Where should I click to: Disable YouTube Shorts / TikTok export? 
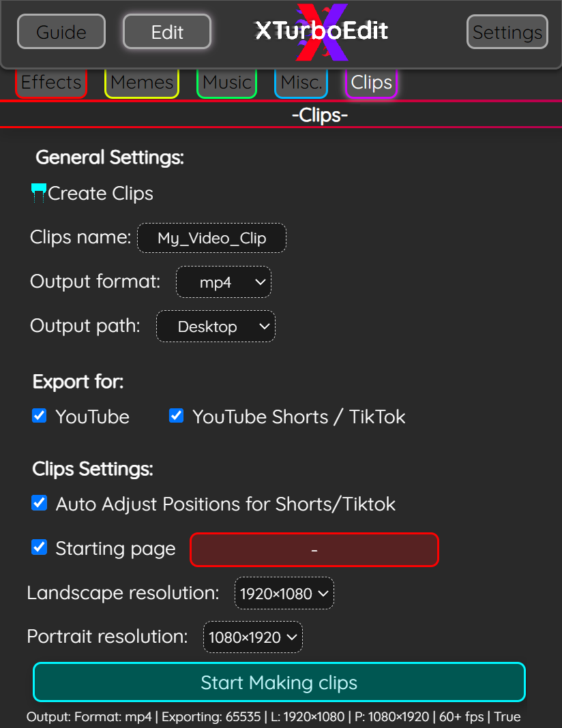point(176,415)
